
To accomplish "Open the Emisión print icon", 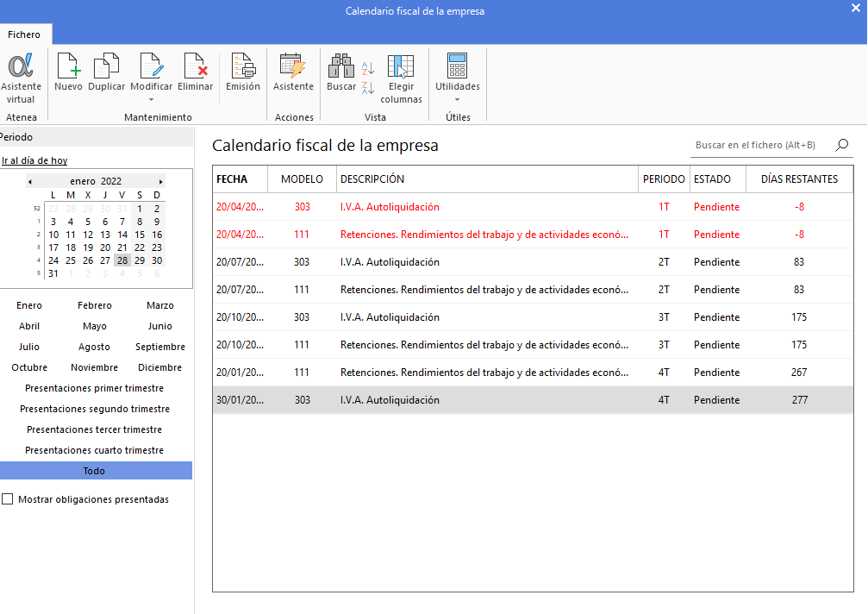I will (242, 66).
